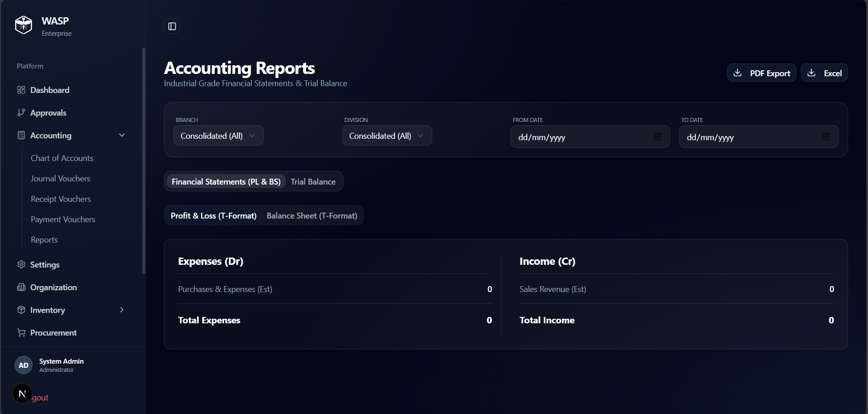Click the Organization building icon
Screen dimensions: 868x414
(x=21, y=287)
